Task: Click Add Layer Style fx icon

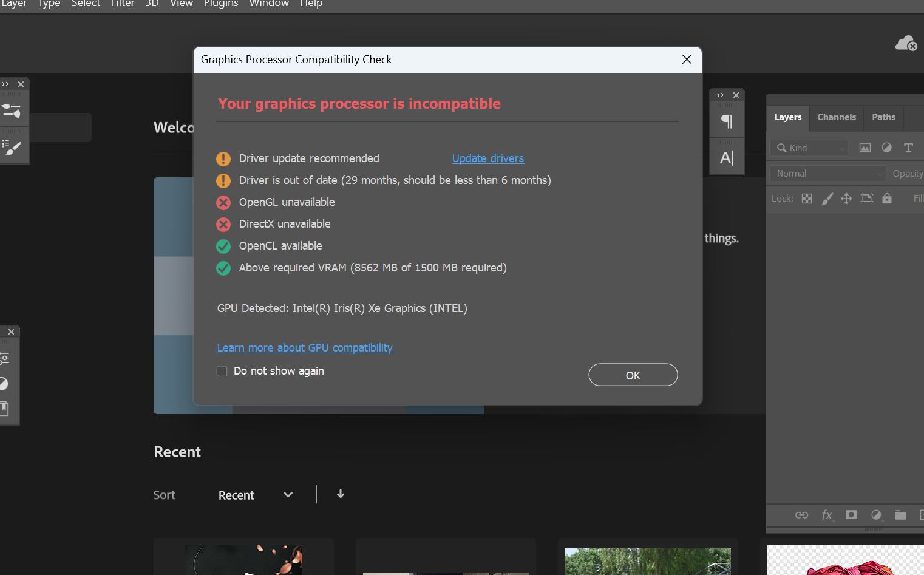Action: [827, 515]
